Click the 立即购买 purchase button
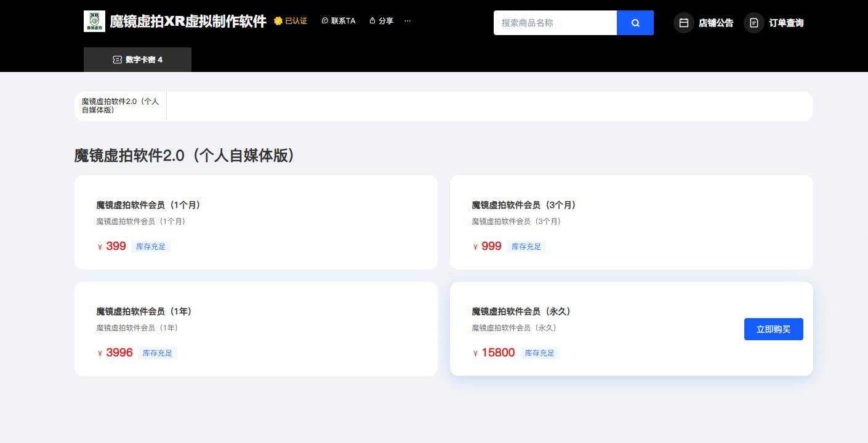This screenshot has width=868, height=443. point(773,329)
